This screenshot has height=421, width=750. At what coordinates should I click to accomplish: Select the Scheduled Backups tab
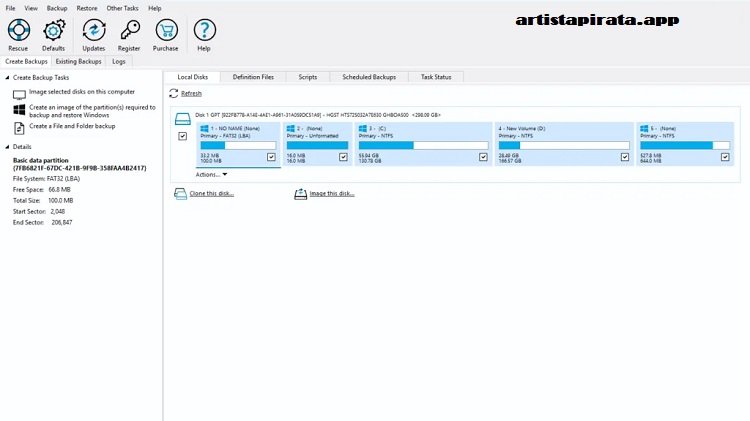pos(369,77)
